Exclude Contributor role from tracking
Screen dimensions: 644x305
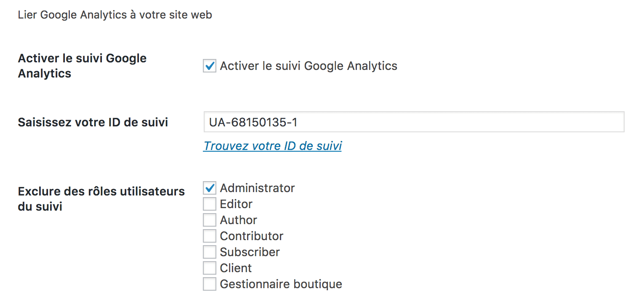[209, 236]
